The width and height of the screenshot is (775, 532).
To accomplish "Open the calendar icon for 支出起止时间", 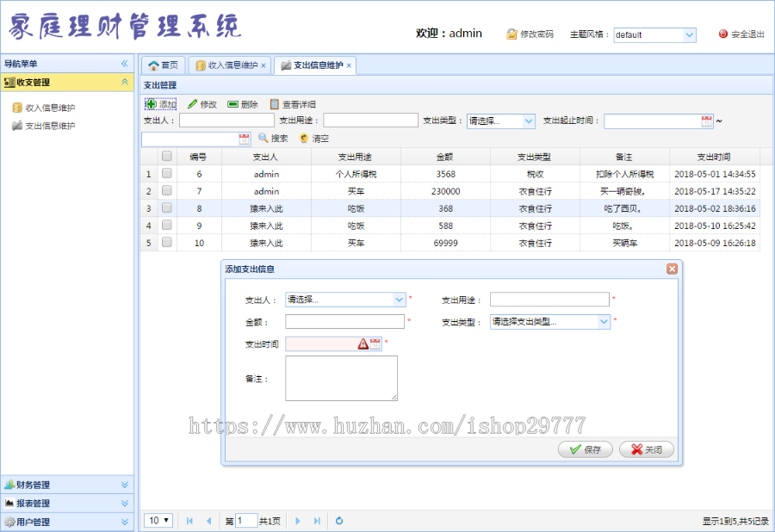I will (x=706, y=121).
